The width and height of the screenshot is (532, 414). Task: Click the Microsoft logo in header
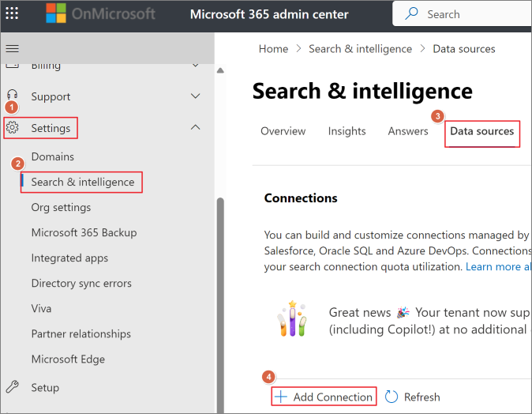click(x=56, y=13)
